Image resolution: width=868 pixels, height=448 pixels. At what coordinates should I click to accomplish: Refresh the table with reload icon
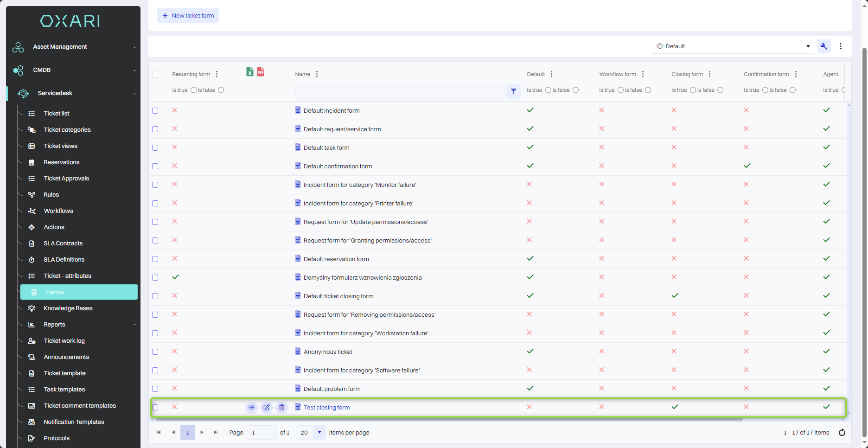tap(842, 432)
